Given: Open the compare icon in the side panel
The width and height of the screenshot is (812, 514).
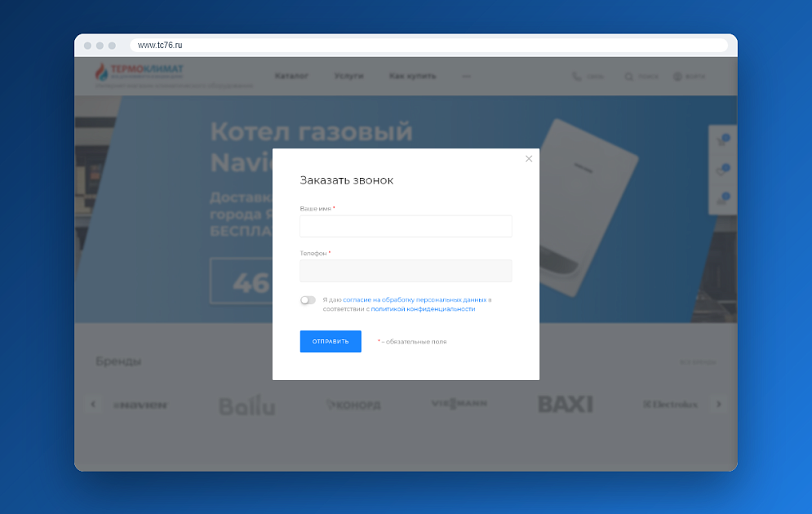Looking at the screenshot, I should click(722, 199).
